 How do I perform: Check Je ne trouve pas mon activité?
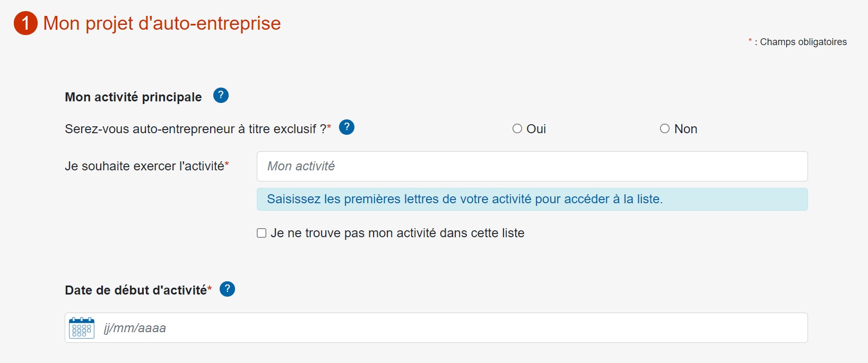(261, 232)
